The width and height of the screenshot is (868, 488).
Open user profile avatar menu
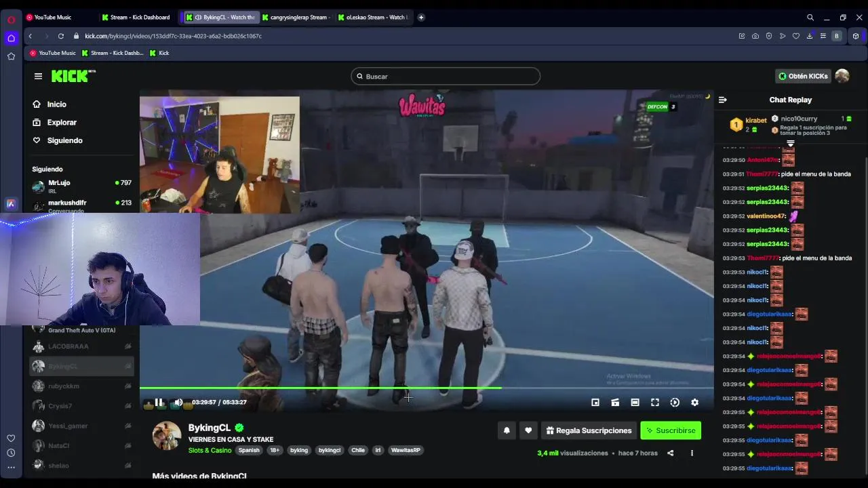coord(842,76)
